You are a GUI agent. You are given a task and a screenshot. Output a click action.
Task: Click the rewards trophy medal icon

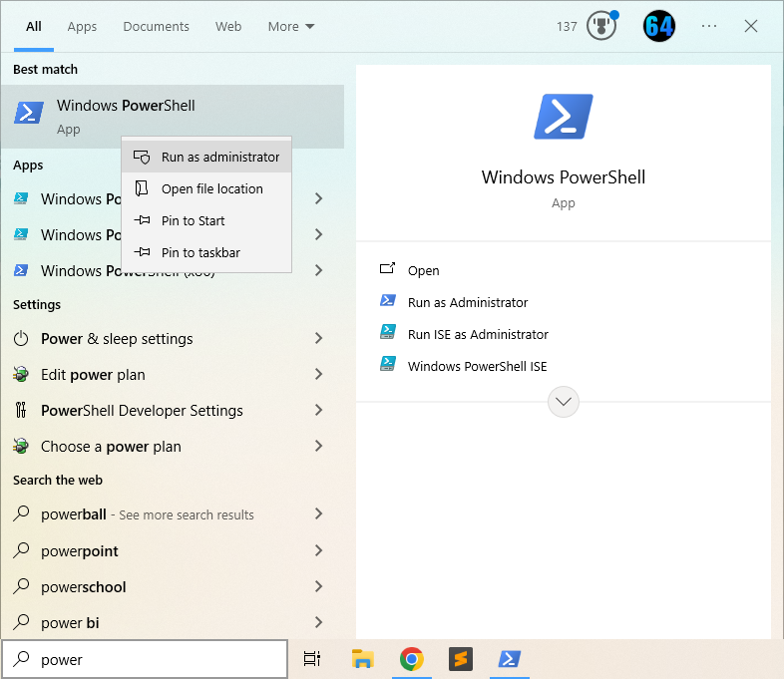click(601, 26)
